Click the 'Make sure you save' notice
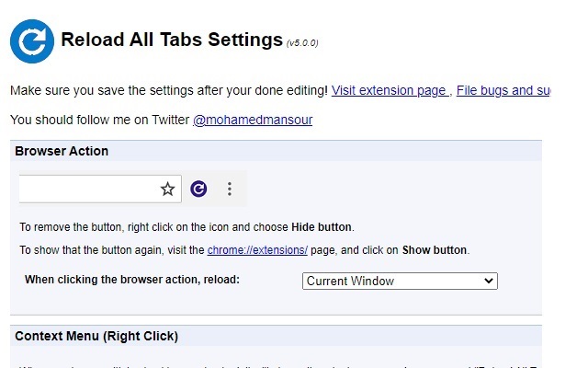The image size is (588, 368). [x=168, y=90]
